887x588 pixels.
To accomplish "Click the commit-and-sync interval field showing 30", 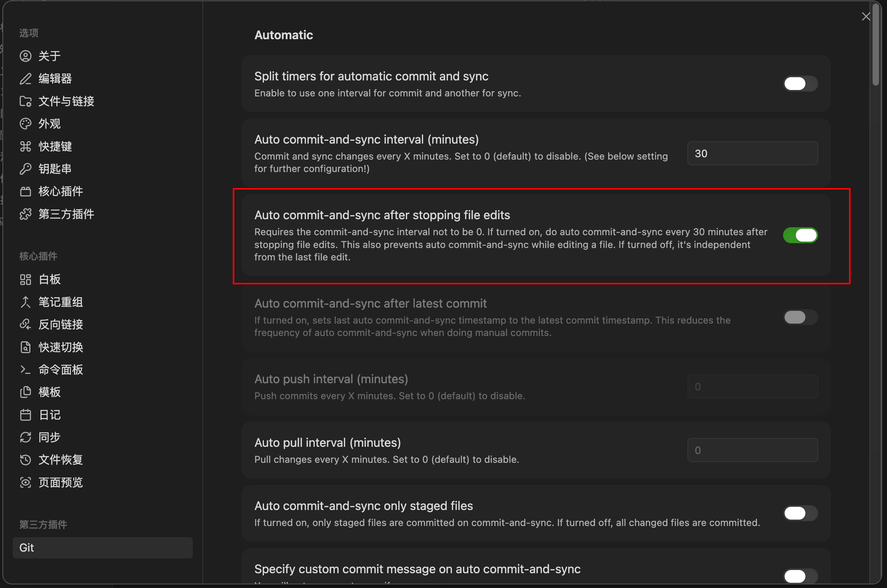I will tap(753, 153).
